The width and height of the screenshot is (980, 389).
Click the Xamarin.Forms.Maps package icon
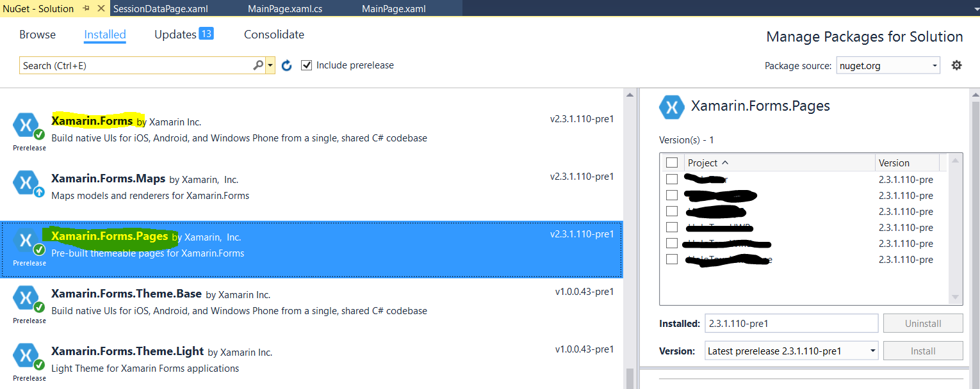[x=26, y=182]
